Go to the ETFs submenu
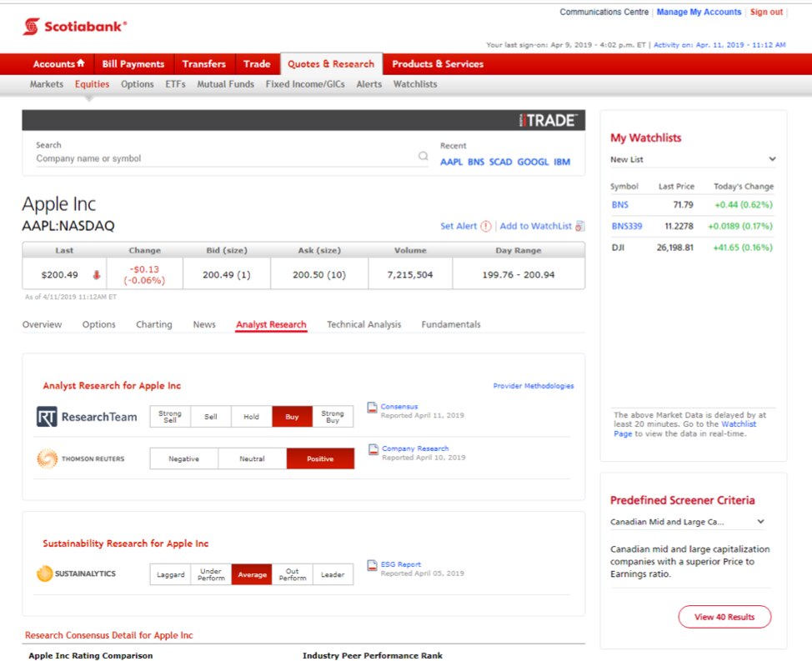Image resolution: width=812 pixels, height=661 pixels. tap(176, 84)
